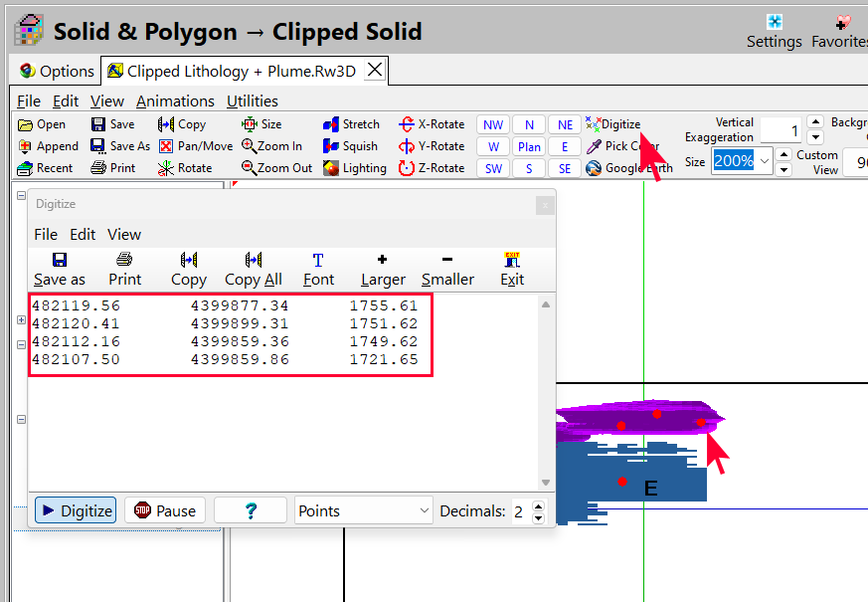Expand the tree node next to the data list
This screenshot has width=868, height=602.
click(22, 320)
